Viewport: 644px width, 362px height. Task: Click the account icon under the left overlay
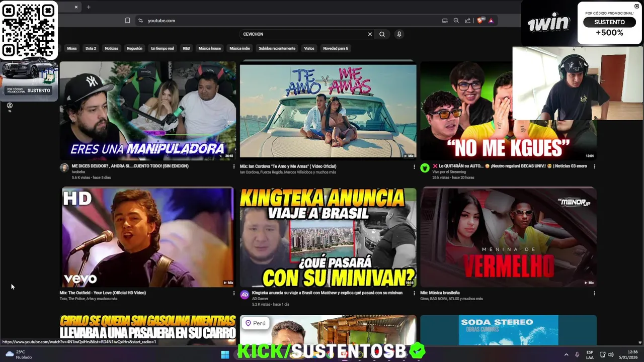point(10,106)
